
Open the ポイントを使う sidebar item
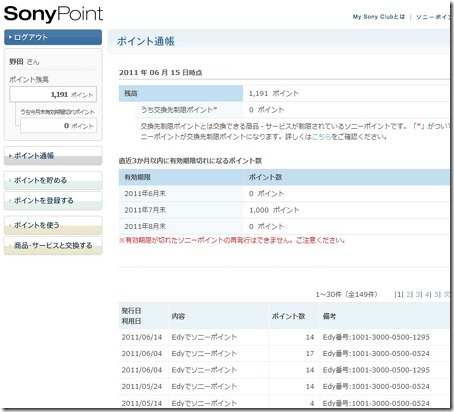(x=53, y=225)
